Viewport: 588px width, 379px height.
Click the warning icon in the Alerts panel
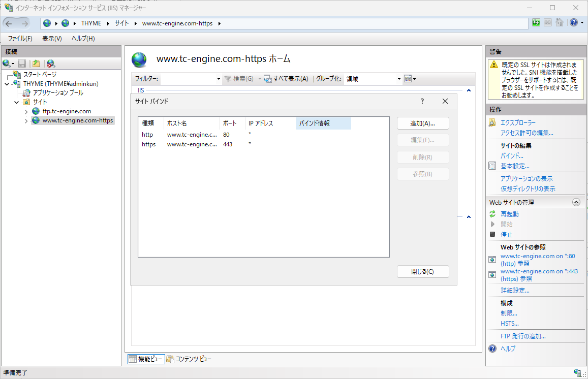[x=494, y=65]
